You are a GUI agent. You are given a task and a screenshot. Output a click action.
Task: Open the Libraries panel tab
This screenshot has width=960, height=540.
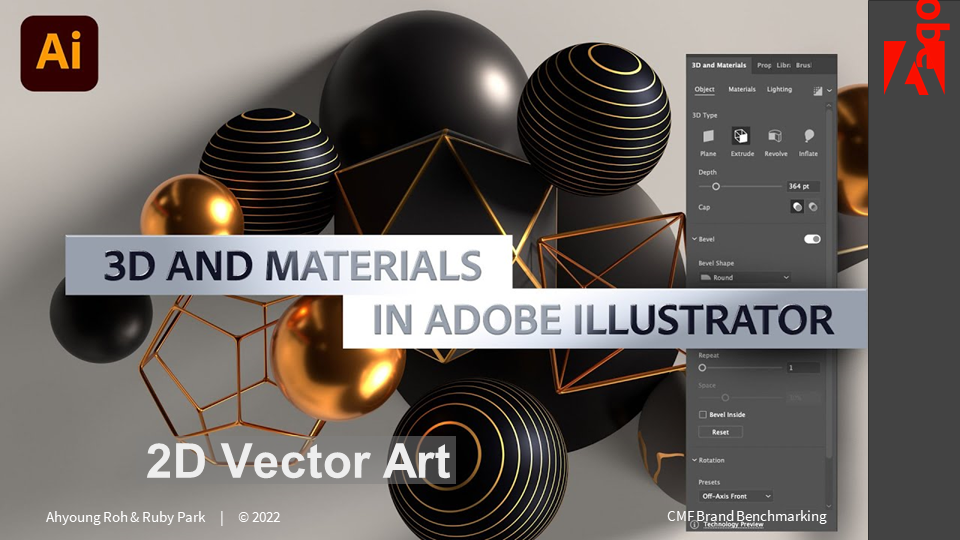click(784, 65)
